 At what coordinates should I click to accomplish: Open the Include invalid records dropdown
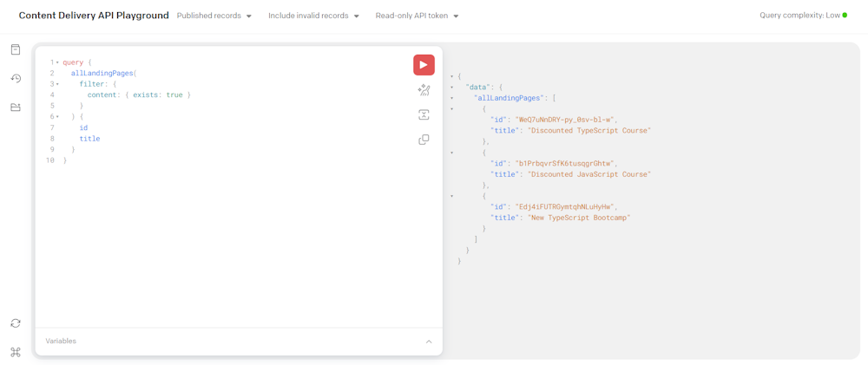coord(314,16)
